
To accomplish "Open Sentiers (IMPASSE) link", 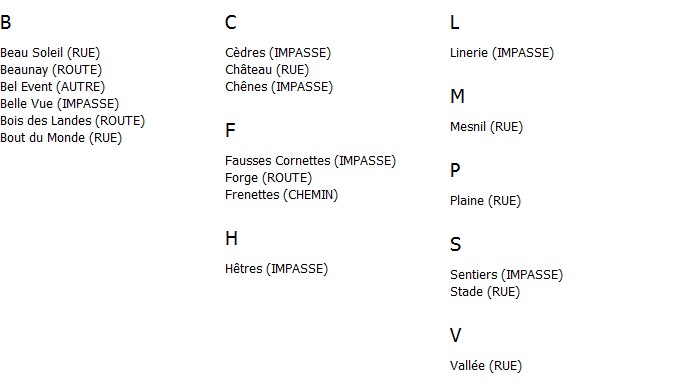I will click(507, 275).
